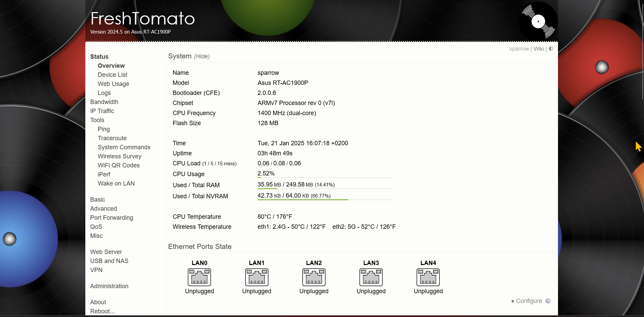Viewport: 644px width, 317px height.
Task: Click the CPU Usage progress bar
Action: (x=325, y=177)
